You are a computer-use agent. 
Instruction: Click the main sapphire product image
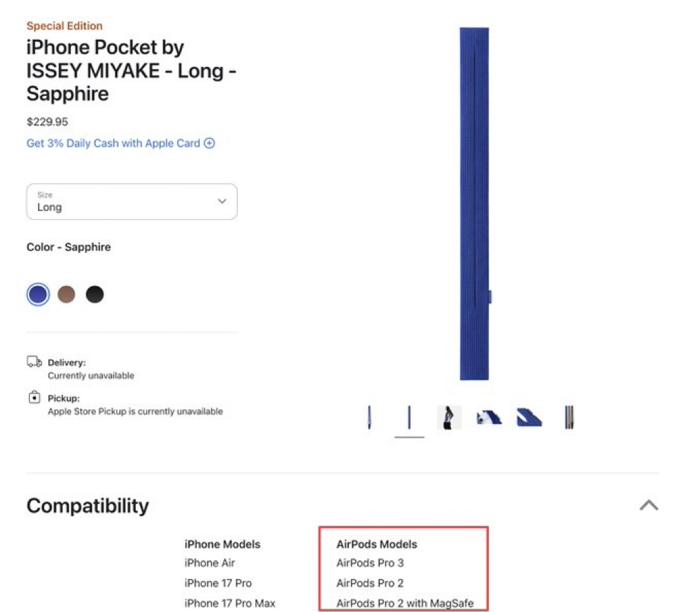point(474,203)
